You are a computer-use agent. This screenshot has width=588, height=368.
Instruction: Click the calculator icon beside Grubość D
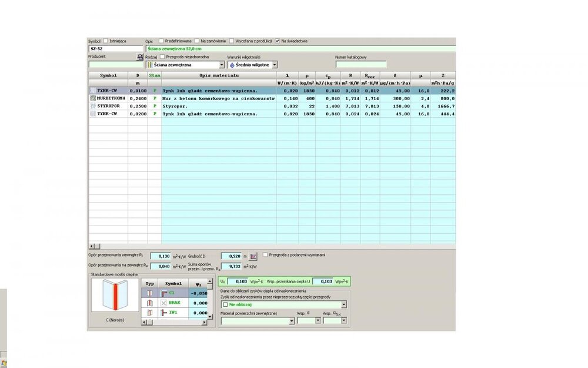coord(254,256)
